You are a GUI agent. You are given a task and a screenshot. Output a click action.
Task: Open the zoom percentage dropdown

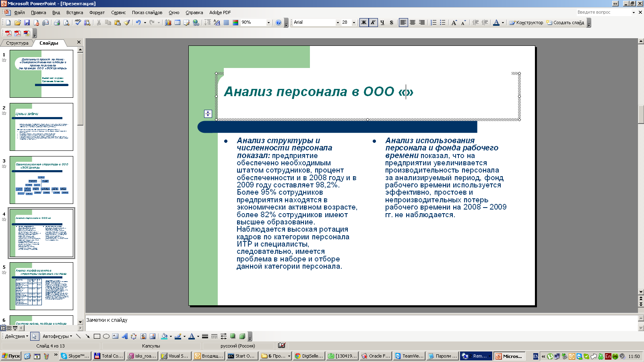(268, 23)
